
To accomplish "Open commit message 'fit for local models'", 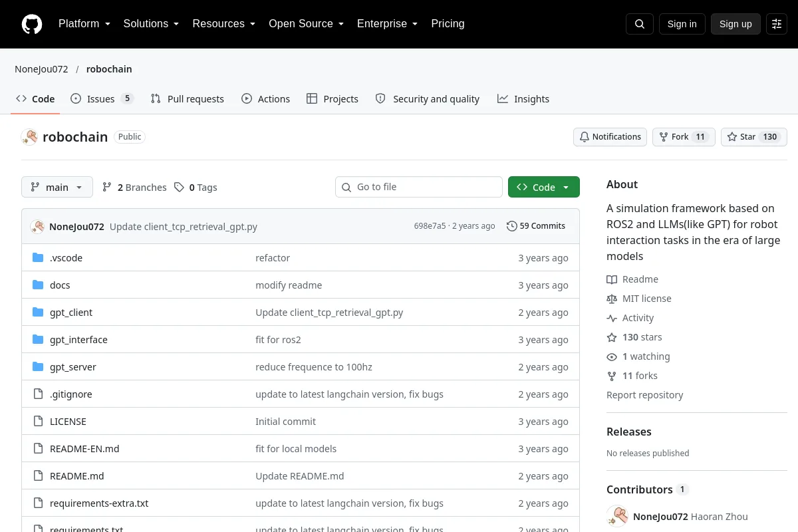I will [x=296, y=449].
